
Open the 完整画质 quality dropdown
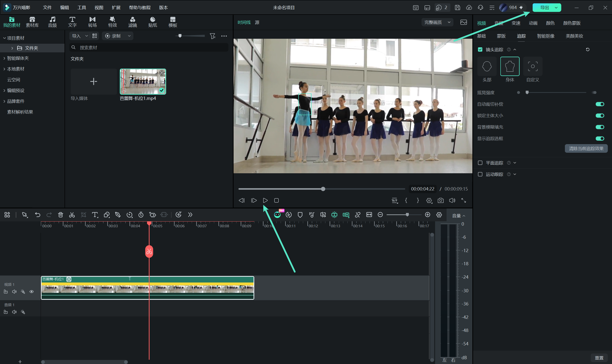437,22
